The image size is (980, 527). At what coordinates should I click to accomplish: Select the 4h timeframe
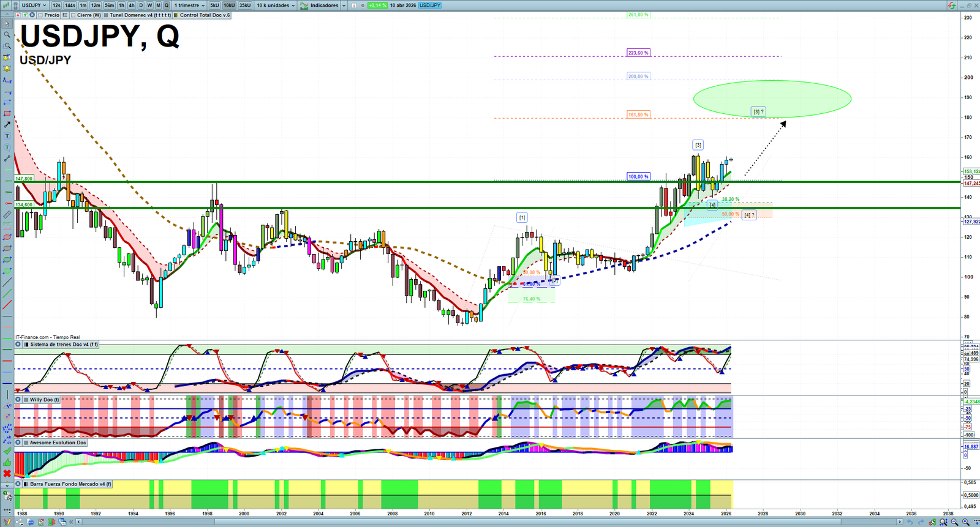click(131, 6)
